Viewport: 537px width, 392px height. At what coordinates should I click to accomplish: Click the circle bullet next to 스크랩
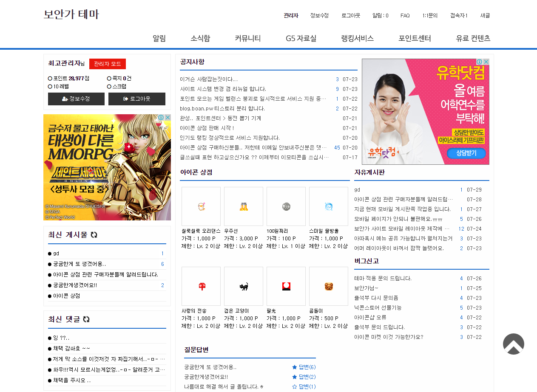point(109,87)
